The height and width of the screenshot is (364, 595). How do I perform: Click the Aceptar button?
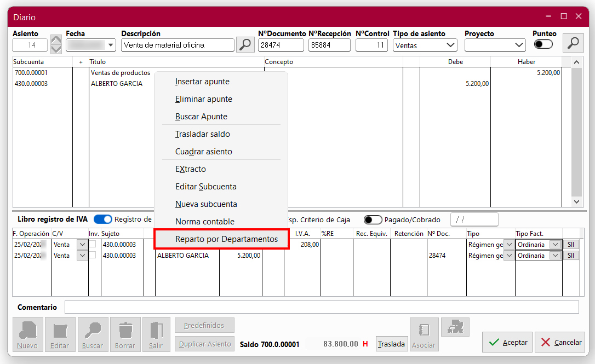pos(507,342)
